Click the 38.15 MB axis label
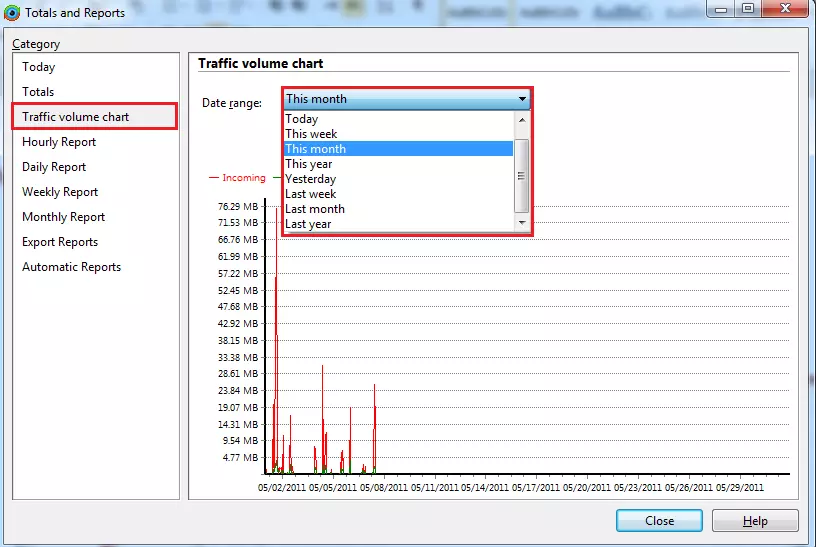This screenshot has height=547, width=816. coord(238,340)
